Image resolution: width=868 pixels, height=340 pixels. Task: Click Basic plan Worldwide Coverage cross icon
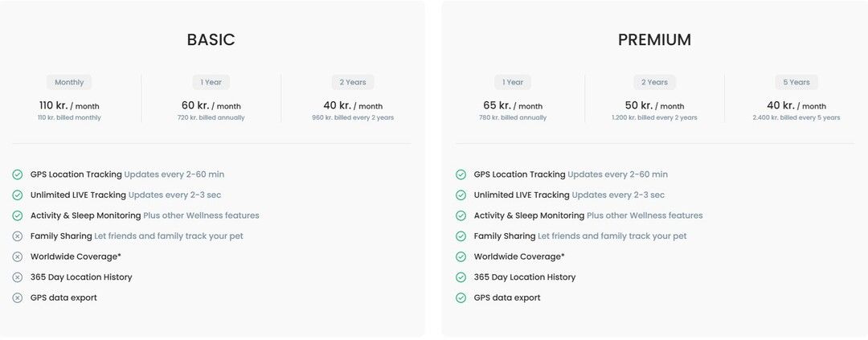(x=18, y=256)
